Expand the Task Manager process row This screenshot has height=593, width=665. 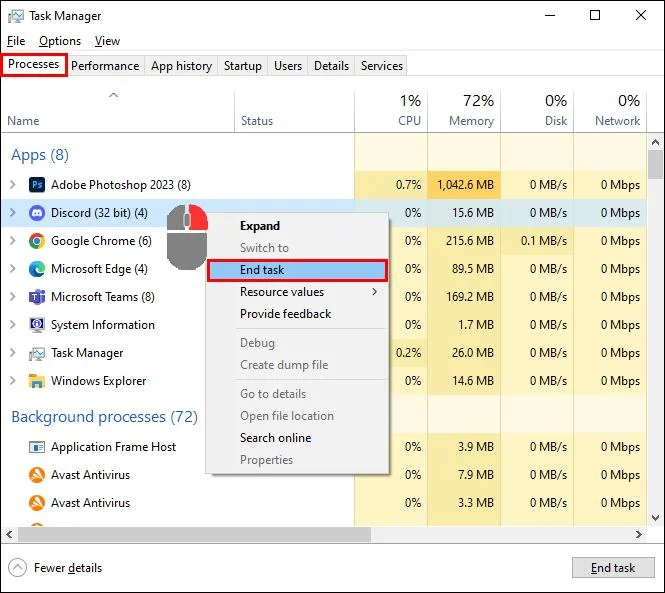coord(13,353)
